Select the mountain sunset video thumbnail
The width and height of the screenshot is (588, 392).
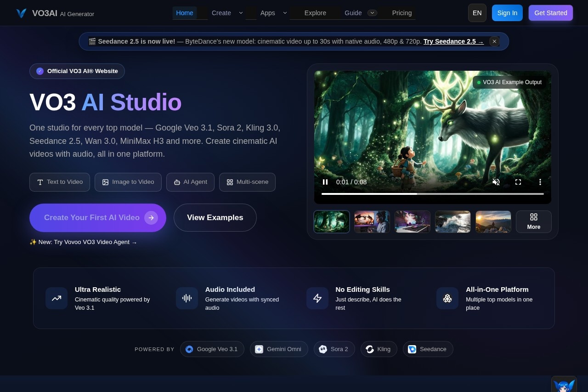(493, 222)
